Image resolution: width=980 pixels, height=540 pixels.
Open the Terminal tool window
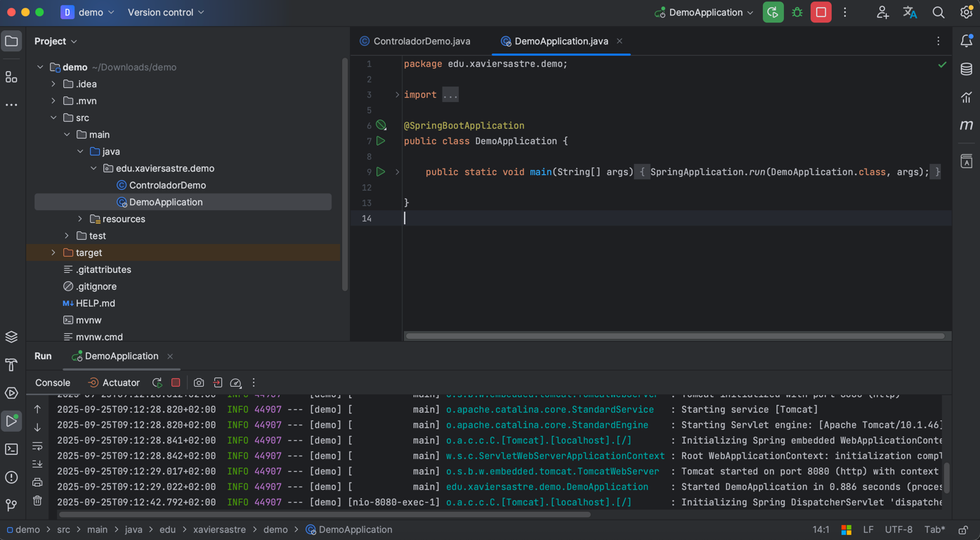(11, 449)
